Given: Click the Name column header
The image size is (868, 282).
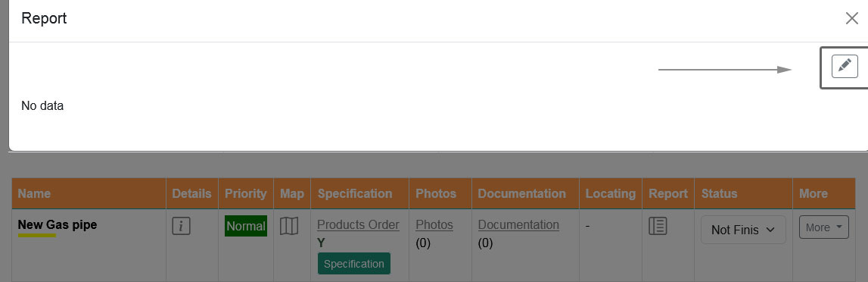Looking at the screenshot, I should click(x=34, y=193).
